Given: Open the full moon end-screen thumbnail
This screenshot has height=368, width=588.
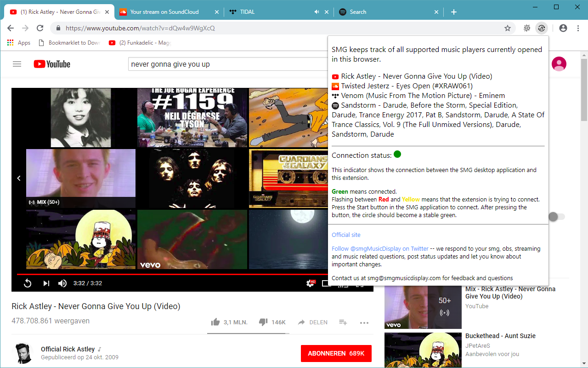Looking at the screenshot, I should [x=288, y=239].
